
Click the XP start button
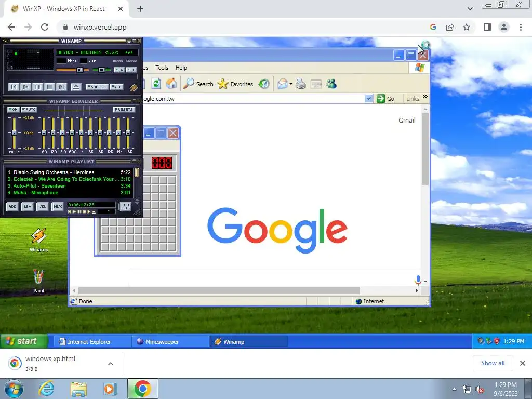click(x=24, y=341)
